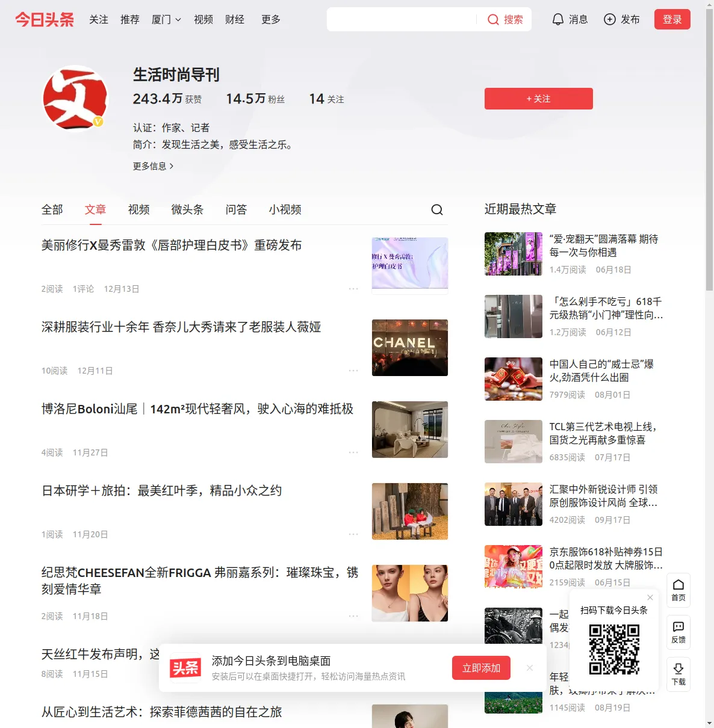Open the 小视频 tab
714x728 pixels.
(285, 209)
